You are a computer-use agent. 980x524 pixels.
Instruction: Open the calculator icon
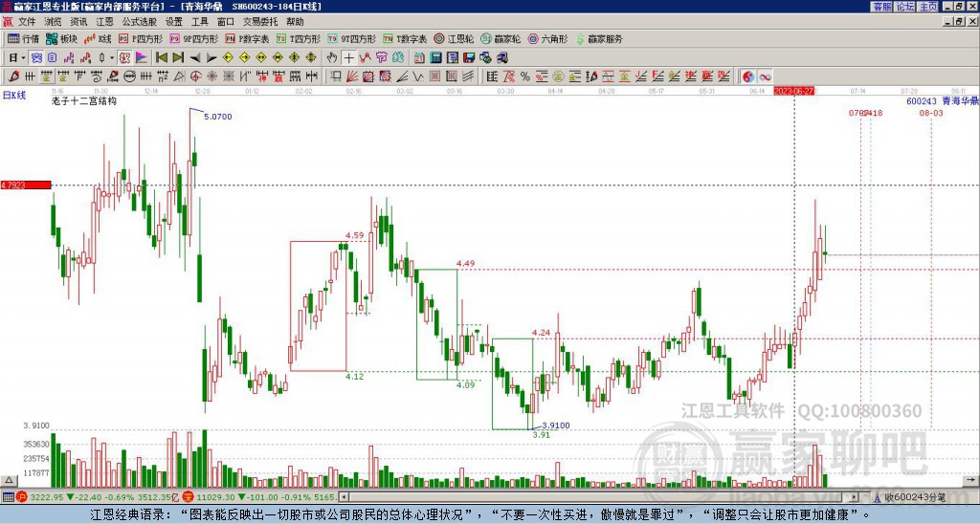point(435,58)
